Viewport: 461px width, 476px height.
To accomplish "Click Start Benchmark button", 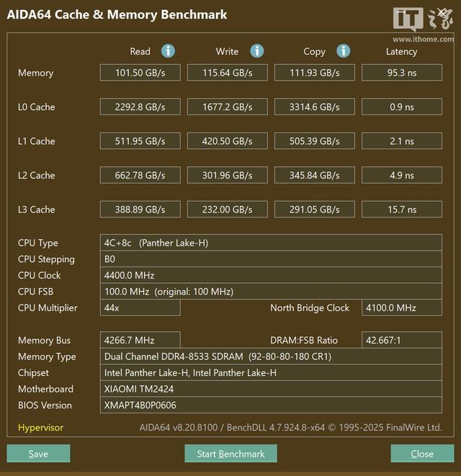I will pyautogui.click(x=230, y=454).
